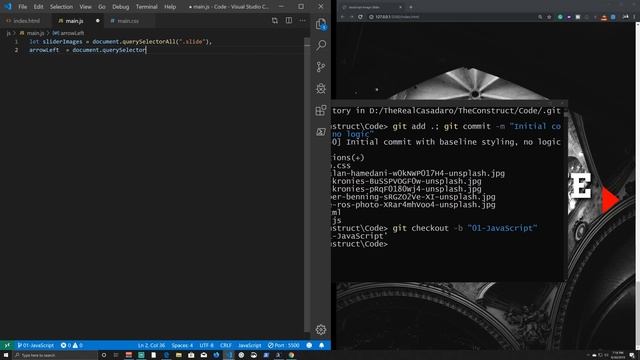Click the js folder in breadcrumb
Screen dimensions: 640x360
pyautogui.click(x=8, y=33)
